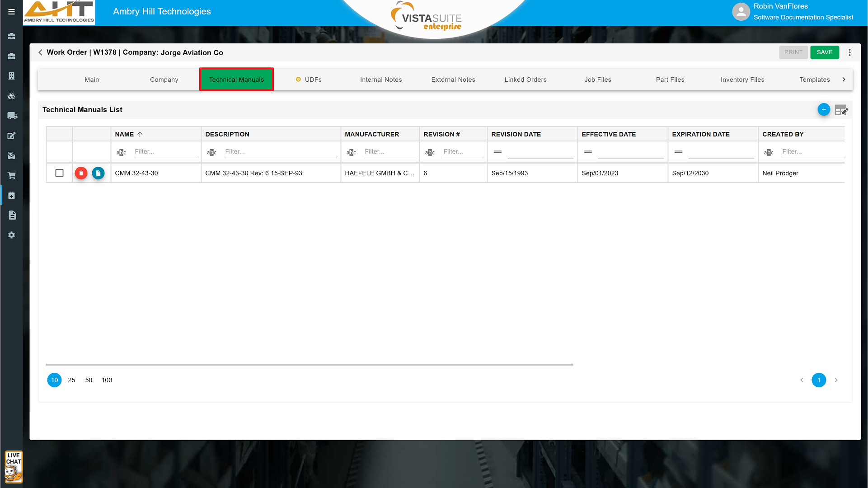Open the grid layout edit icon
This screenshot has height=488, width=868.
pyautogui.click(x=841, y=110)
